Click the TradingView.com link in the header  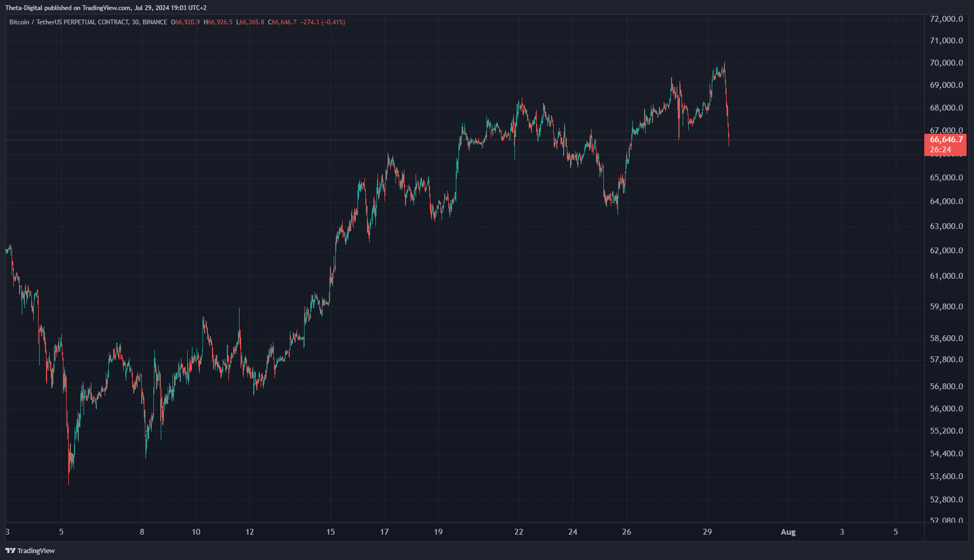(106, 8)
